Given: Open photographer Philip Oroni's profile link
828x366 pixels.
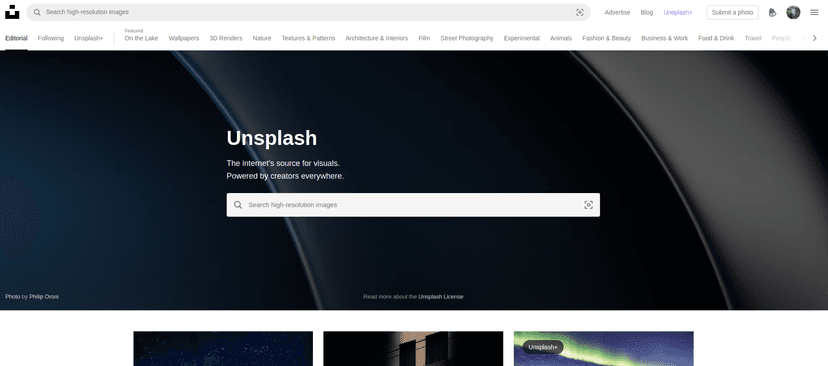Looking at the screenshot, I should (44, 297).
